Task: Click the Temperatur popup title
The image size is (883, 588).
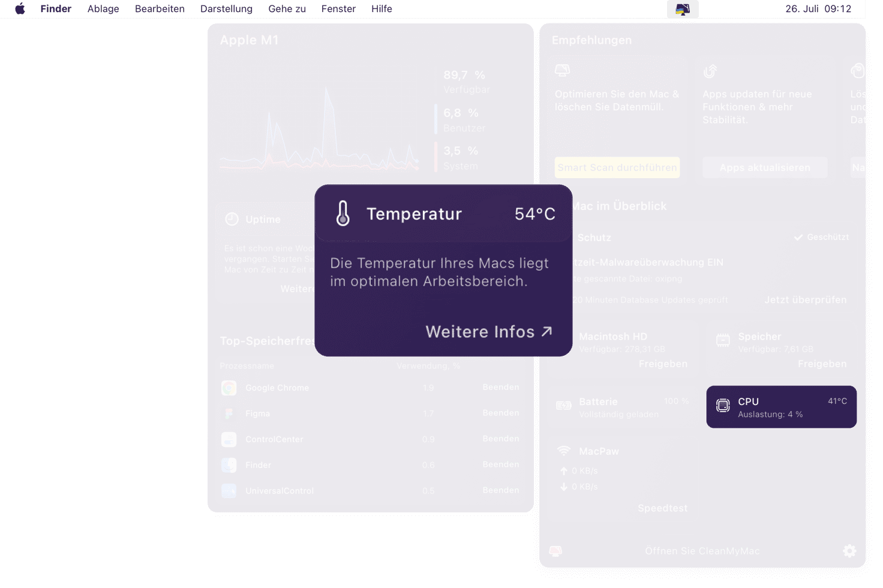Action: 414,214
